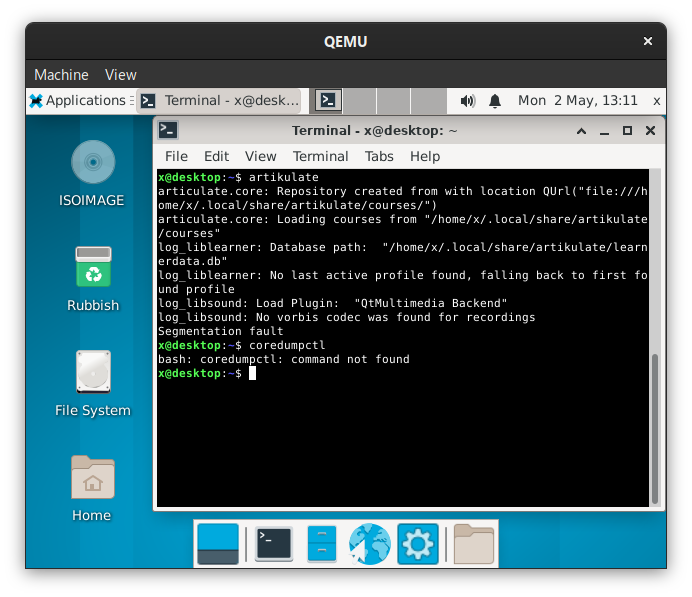692x597 pixels.
Task: Click the Segmentation fault line in terminal
Action: [x=220, y=331]
